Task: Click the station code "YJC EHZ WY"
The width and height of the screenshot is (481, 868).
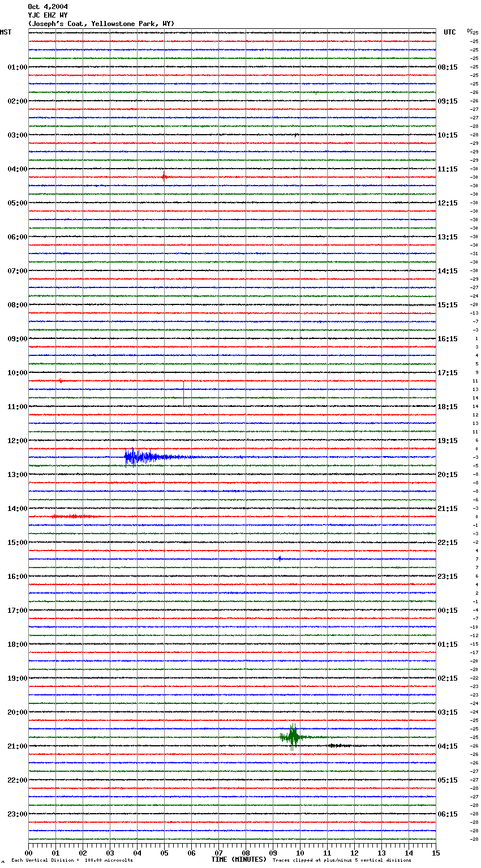Action: 48,15
